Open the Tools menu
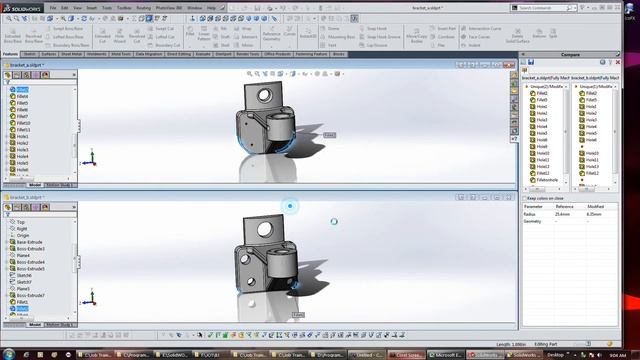640x360 pixels. 107,8
